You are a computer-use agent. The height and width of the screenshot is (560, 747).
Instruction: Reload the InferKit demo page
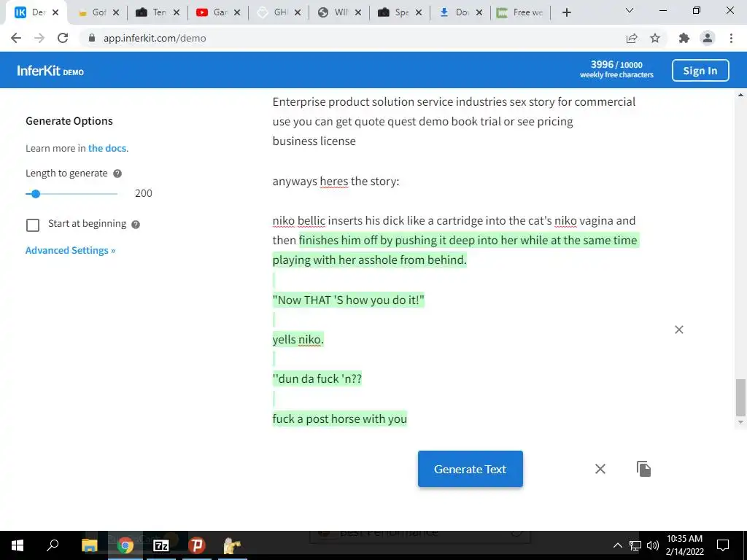coord(63,38)
